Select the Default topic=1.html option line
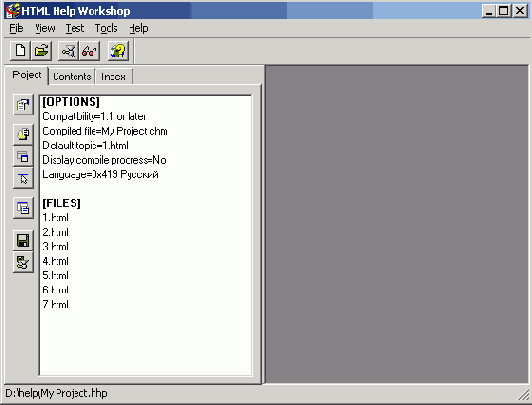Viewport: 532px width, 405px height. (x=86, y=146)
